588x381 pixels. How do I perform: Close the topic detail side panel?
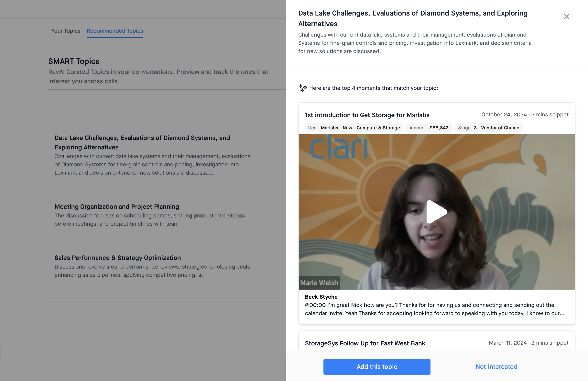pos(567,17)
